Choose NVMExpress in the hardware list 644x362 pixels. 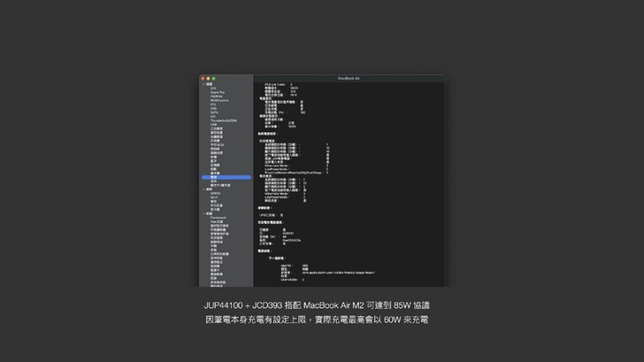(219, 100)
